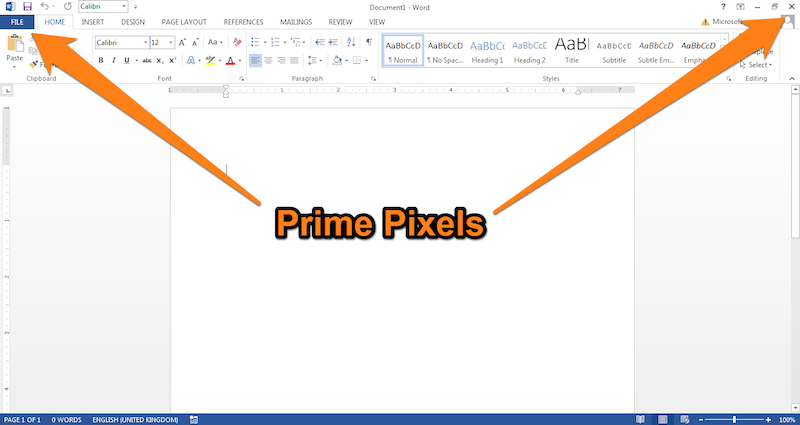The width and height of the screenshot is (800, 425).
Task: Apply the Heading 1 style
Action: click(x=487, y=50)
